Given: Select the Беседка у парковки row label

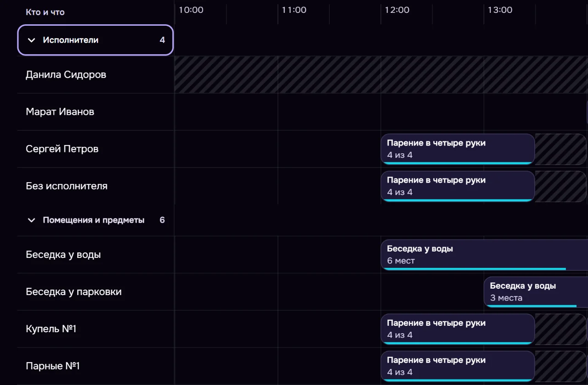Looking at the screenshot, I should click(x=73, y=292).
